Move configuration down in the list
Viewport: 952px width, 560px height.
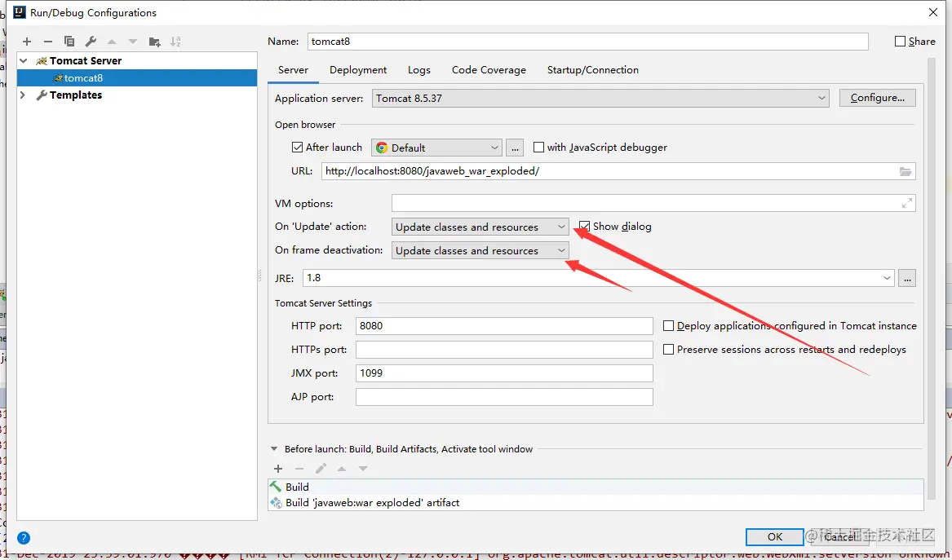[x=132, y=42]
